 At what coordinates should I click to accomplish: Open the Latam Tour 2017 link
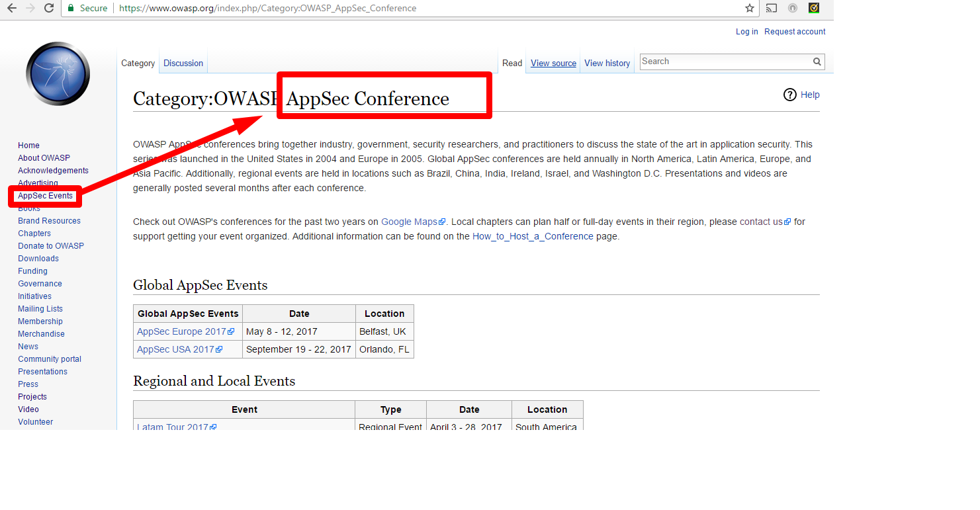[x=177, y=427]
